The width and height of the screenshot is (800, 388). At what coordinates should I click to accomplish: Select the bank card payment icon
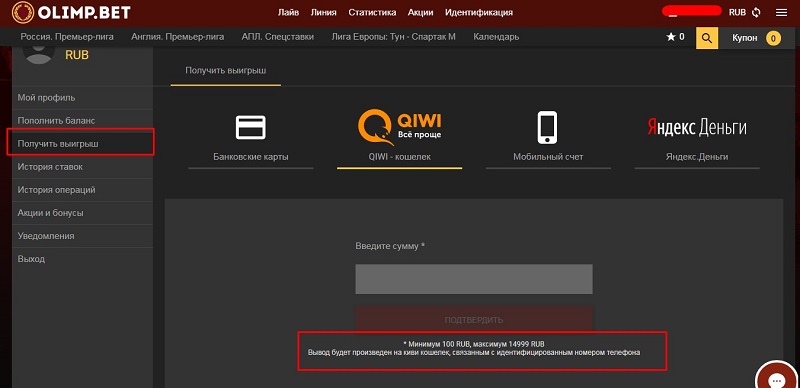[251, 127]
